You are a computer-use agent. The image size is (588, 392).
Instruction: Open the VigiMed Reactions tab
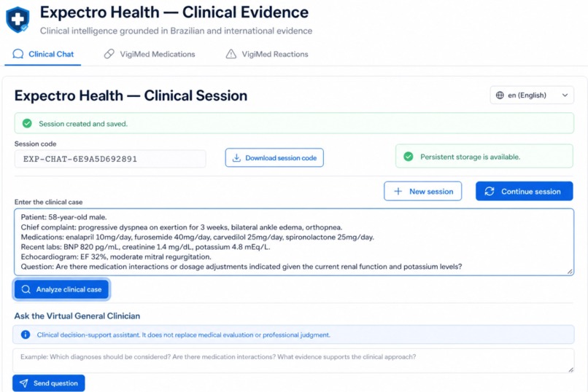tap(267, 55)
